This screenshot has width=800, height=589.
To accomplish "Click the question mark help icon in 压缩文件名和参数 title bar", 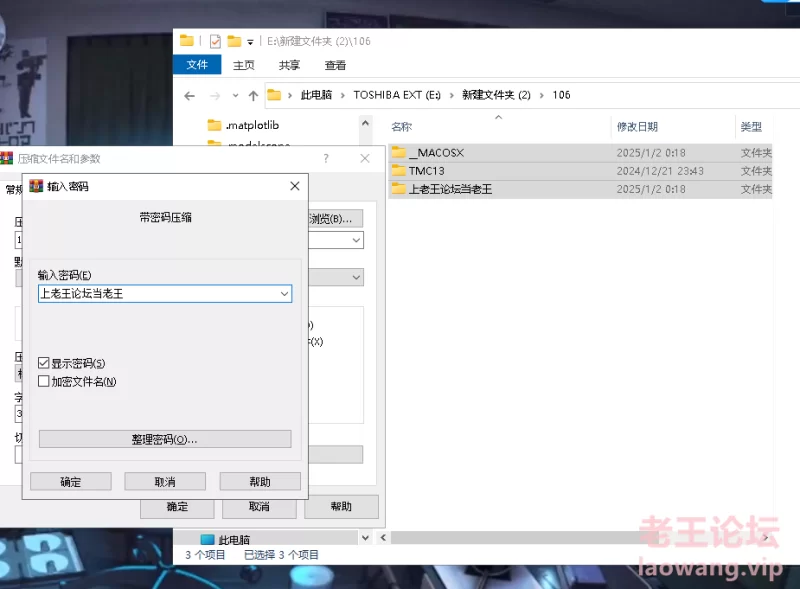I will pos(326,159).
